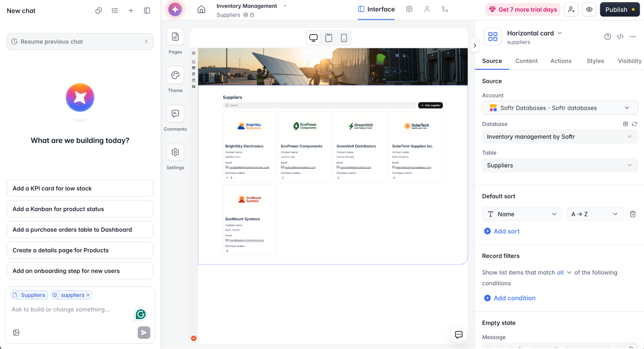Delete the Name sort rule
Image resolution: width=644 pixels, height=349 pixels.
pyautogui.click(x=632, y=214)
